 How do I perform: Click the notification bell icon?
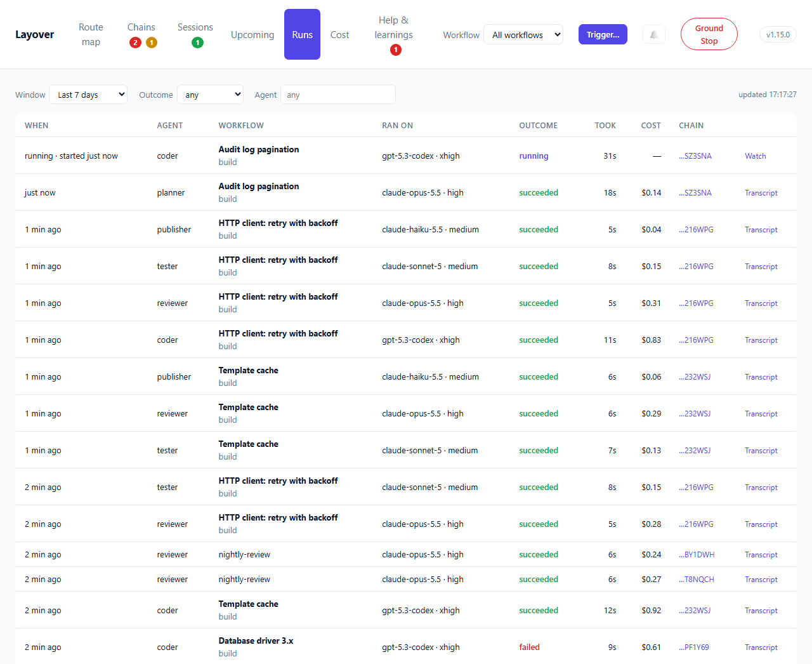[654, 34]
